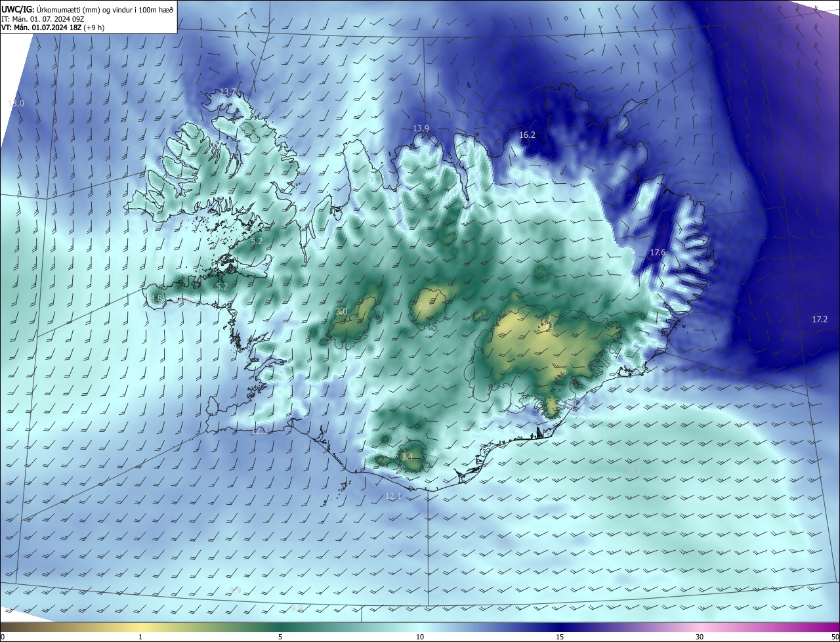Click the 16.2 value label in the northeast
Screen dimensions: 840x642
pyautogui.click(x=527, y=135)
